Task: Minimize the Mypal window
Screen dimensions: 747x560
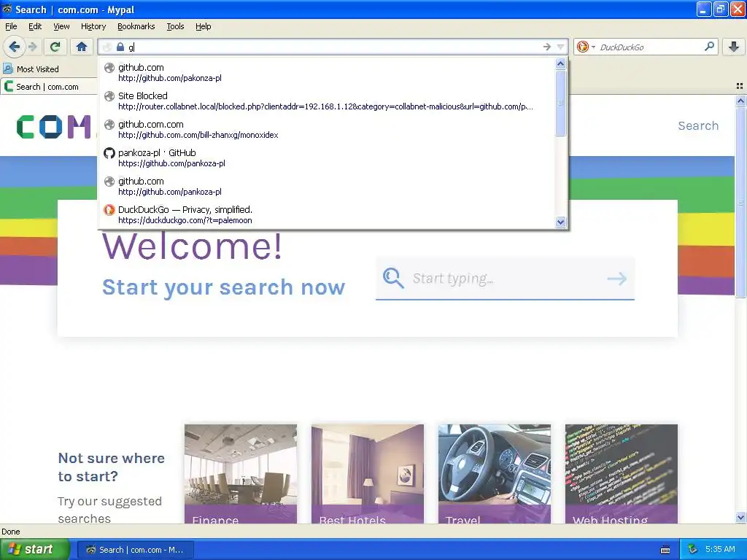Action: coord(704,9)
